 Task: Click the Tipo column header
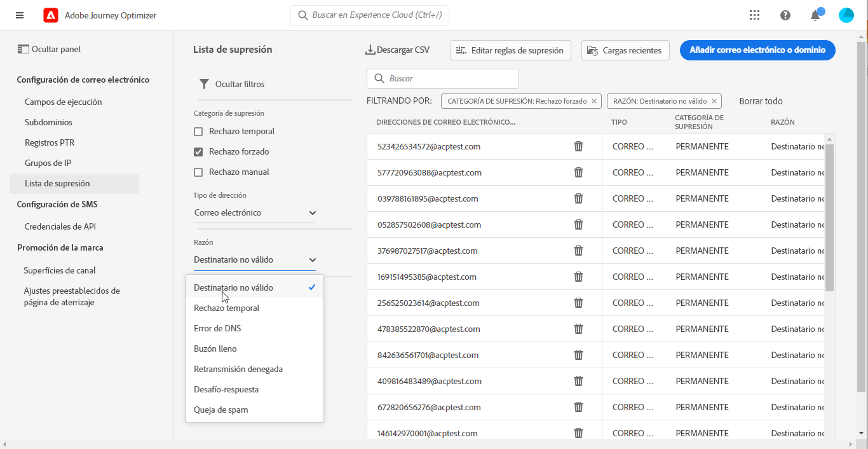(x=619, y=122)
